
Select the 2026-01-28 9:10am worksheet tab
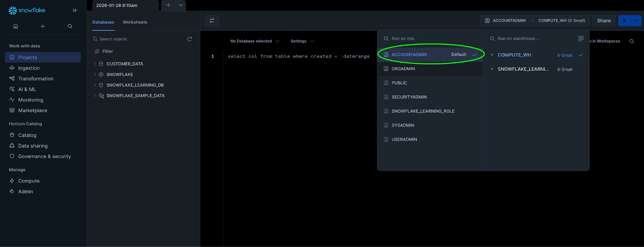point(125,5)
